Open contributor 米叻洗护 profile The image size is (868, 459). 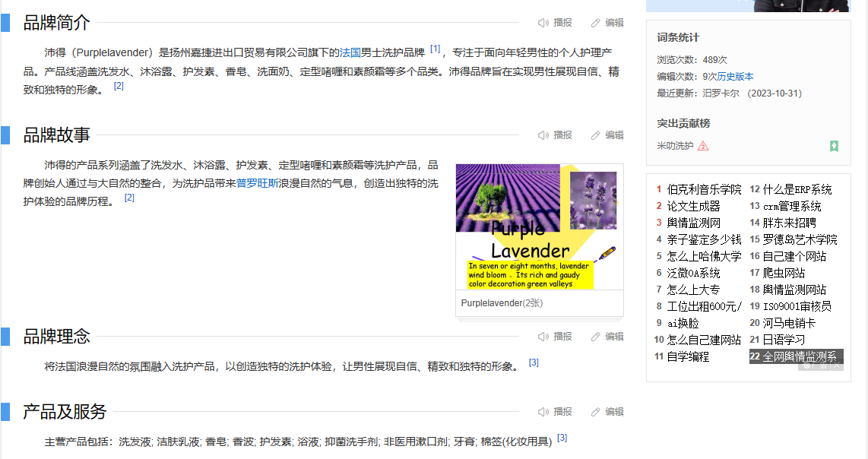click(x=675, y=146)
